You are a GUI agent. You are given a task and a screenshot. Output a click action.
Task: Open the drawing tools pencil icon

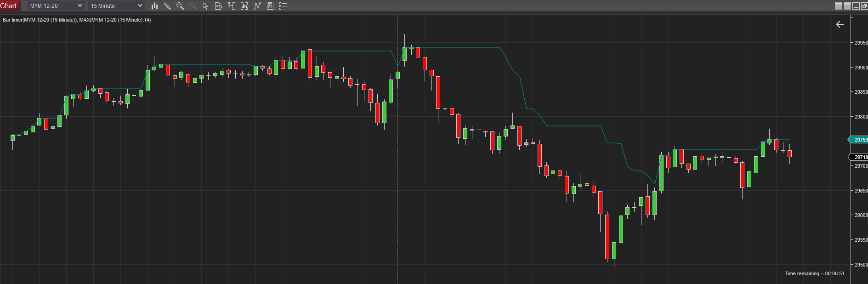[x=167, y=6]
